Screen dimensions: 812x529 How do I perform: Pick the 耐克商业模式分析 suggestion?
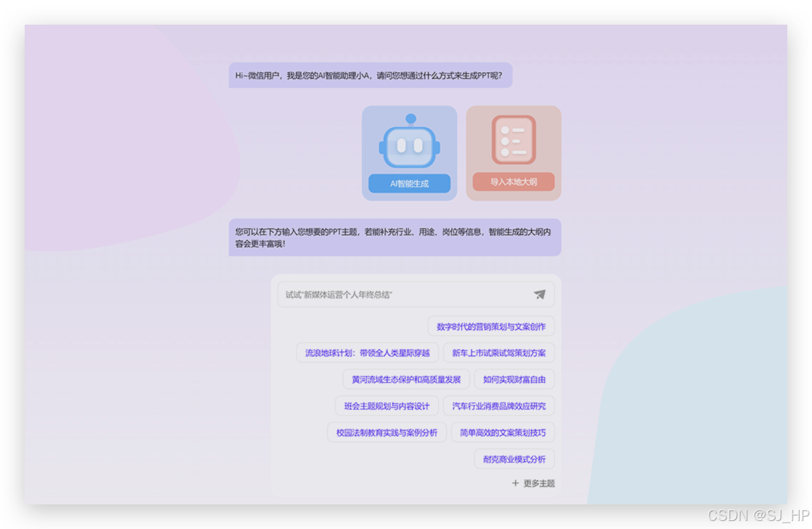click(x=514, y=459)
